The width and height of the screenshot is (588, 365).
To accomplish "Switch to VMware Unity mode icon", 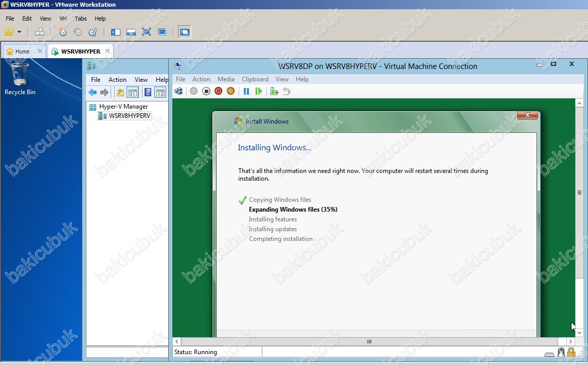I will click(x=162, y=32).
